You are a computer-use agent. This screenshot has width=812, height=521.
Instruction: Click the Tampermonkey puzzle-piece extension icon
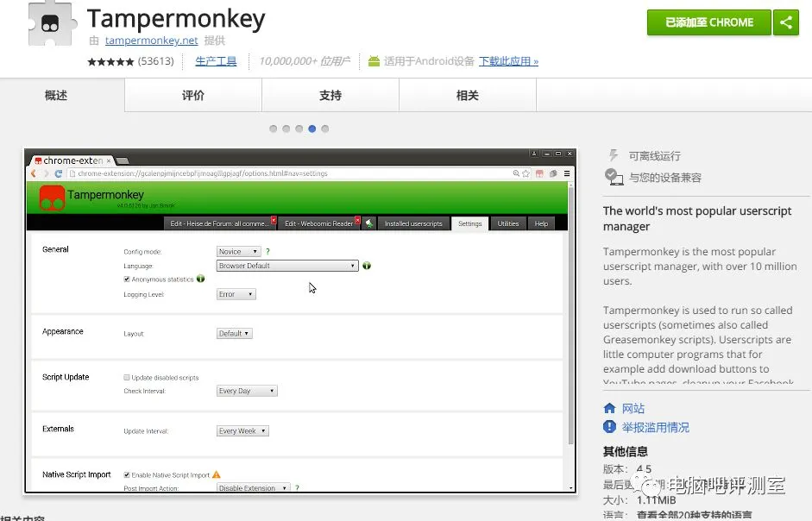coord(51,23)
